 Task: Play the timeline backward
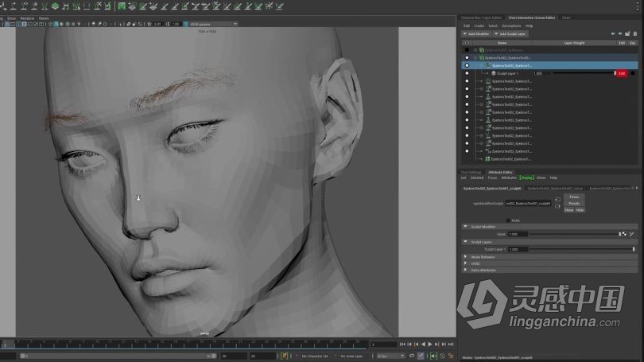(423, 344)
